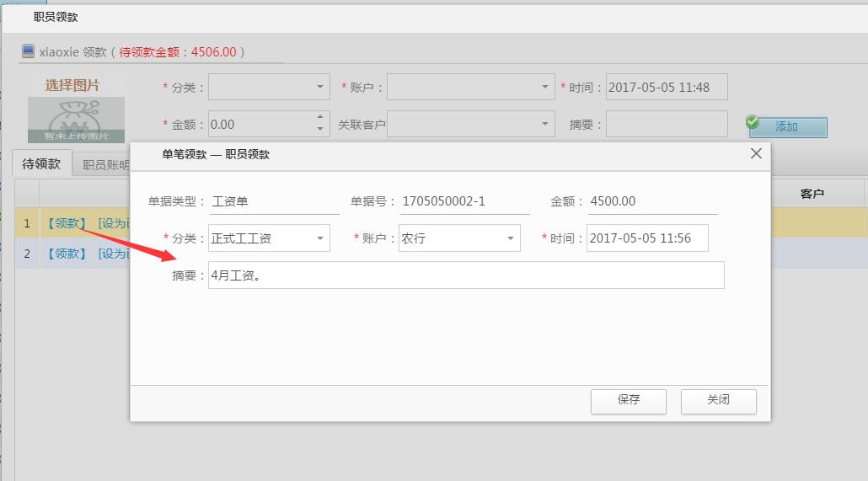The image size is (868, 481).
Task: Open the 关联客户 dropdown
Action: (x=545, y=125)
